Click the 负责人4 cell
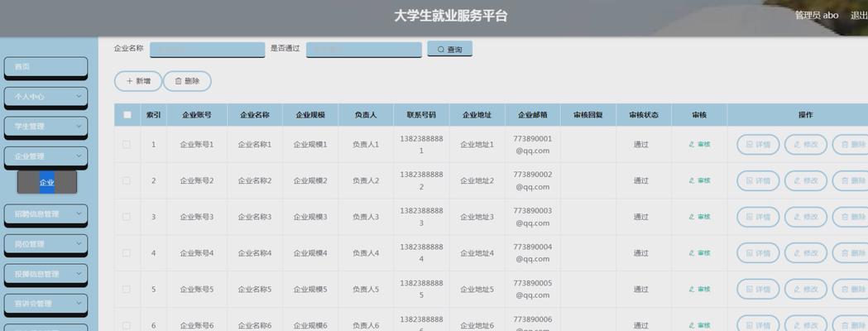The width and height of the screenshot is (868, 331). coord(366,253)
